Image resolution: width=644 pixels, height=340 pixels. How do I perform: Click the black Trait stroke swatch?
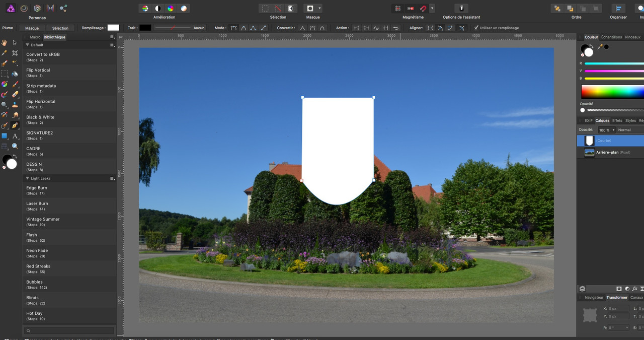[x=145, y=28]
